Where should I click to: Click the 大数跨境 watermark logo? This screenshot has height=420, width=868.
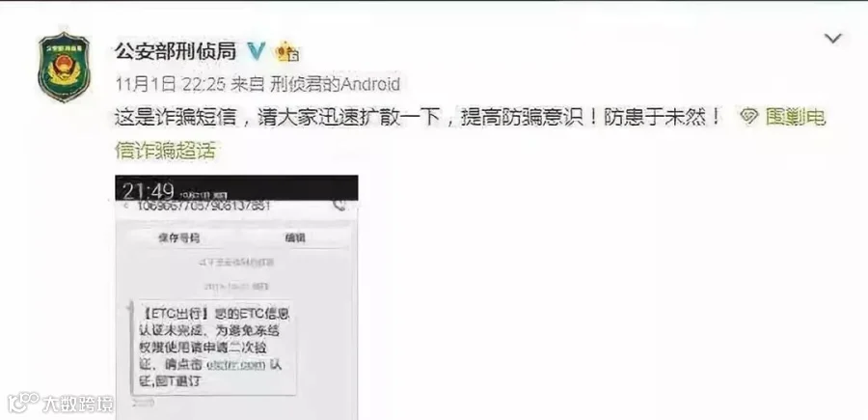[x=61, y=403]
